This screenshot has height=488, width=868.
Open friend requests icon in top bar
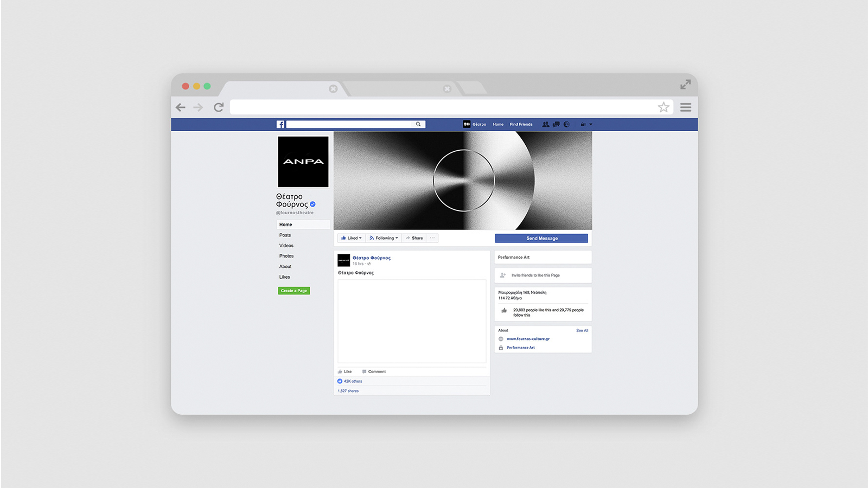tap(546, 124)
